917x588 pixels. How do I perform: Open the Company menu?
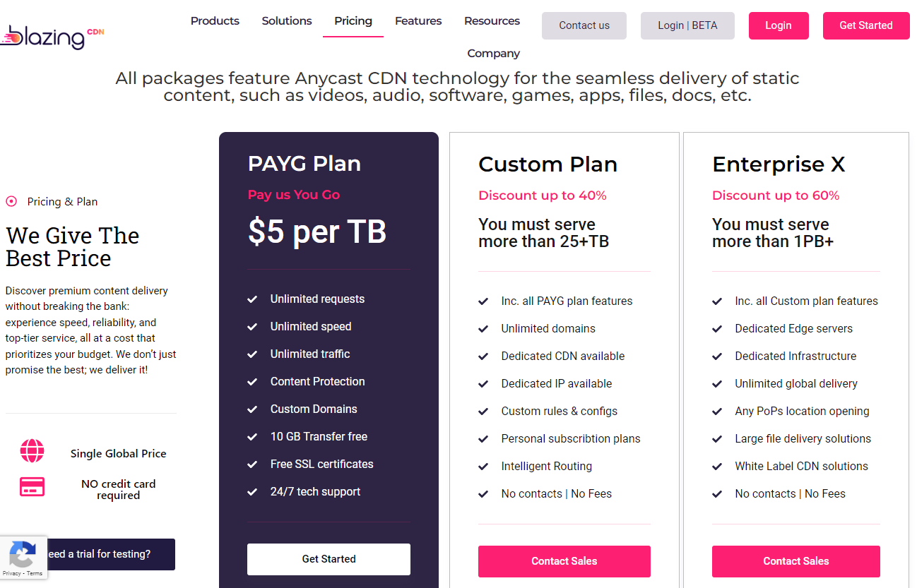pyautogui.click(x=493, y=54)
